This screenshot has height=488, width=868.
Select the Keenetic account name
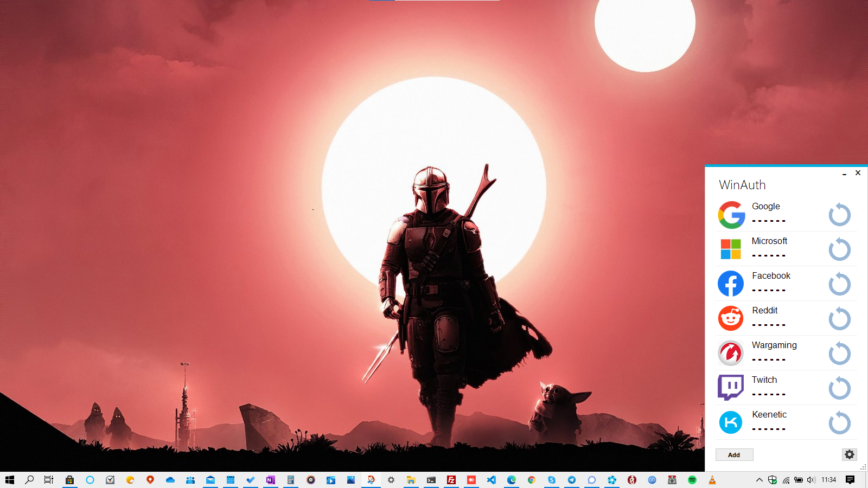click(769, 414)
